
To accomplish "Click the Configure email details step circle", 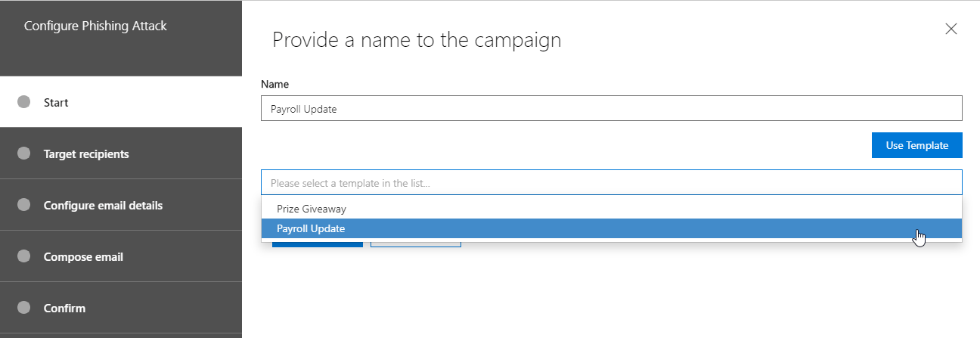I will (x=23, y=205).
